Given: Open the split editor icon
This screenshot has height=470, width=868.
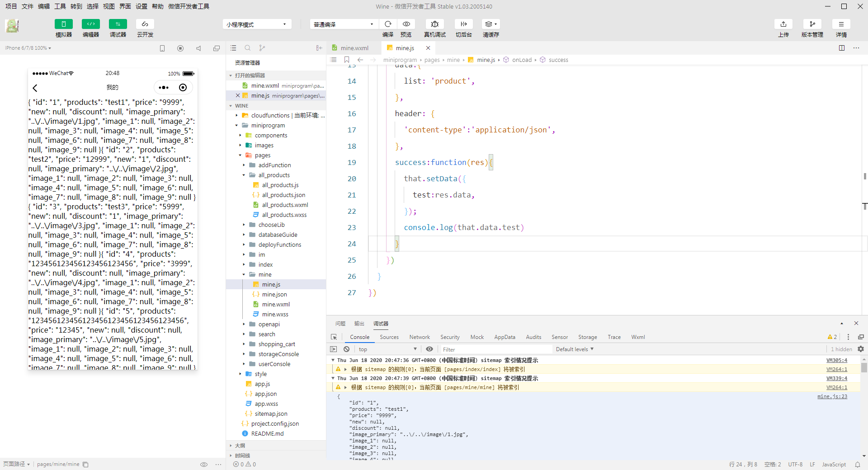Looking at the screenshot, I should coord(841,48).
